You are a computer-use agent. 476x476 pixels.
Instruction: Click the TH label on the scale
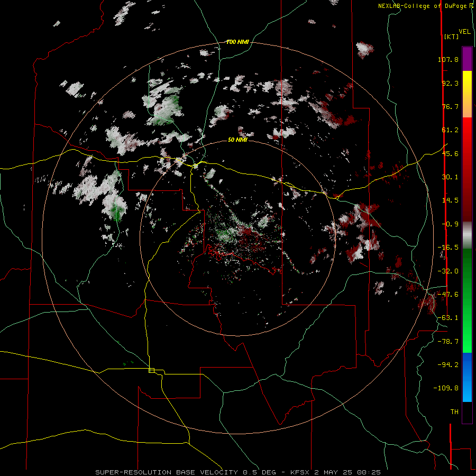coord(454,412)
